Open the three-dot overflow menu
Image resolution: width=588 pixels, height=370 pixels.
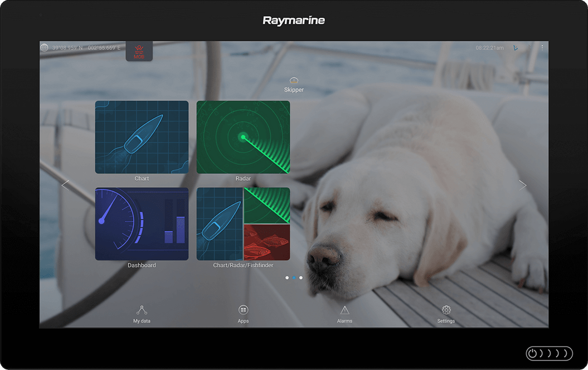pyautogui.click(x=542, y=47)
